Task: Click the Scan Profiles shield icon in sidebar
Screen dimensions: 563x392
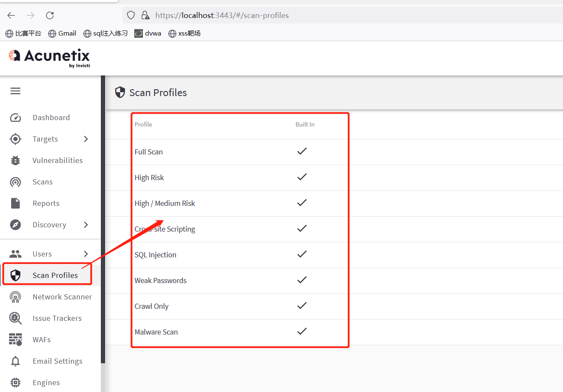Action: click(15, 275)
